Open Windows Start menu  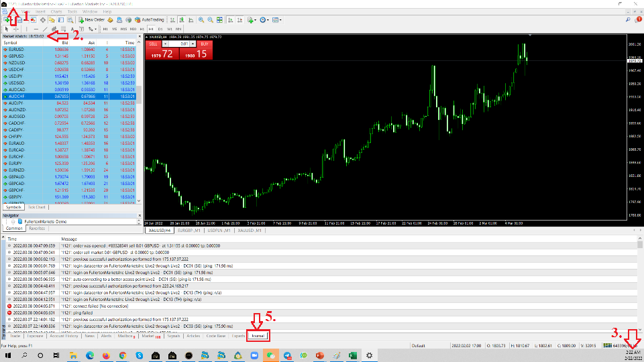(x=7, y=355)
